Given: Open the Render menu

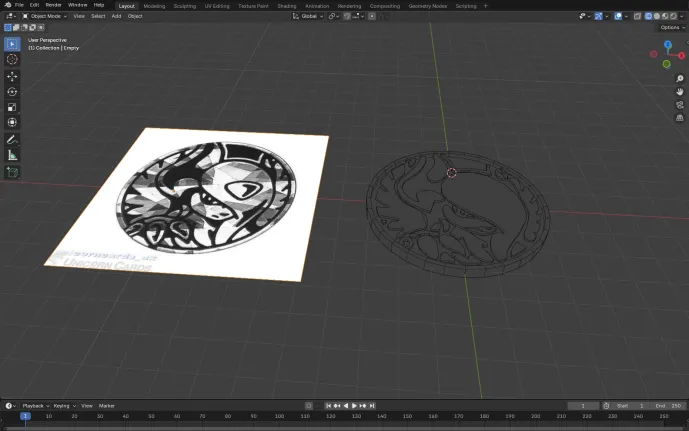Looking at the screenshot, I should click(53, 5).
